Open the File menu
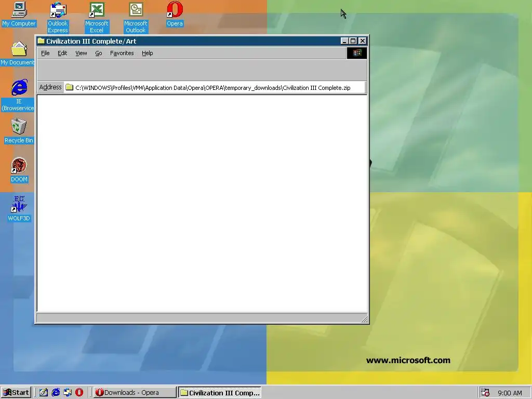532x399 pixels. [45, 54]
